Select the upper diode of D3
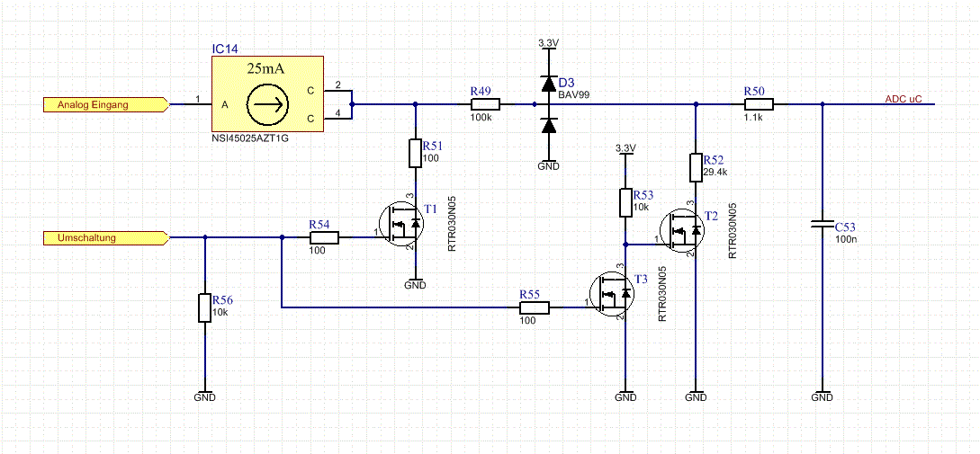The image size is (980, 454). [x=548, y=83]
